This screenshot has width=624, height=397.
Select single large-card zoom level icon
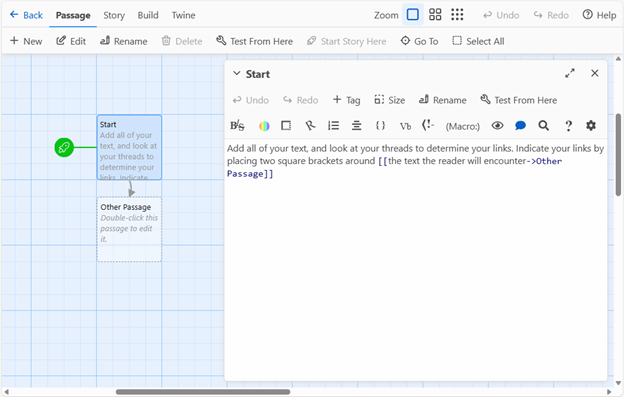[413, 15]
